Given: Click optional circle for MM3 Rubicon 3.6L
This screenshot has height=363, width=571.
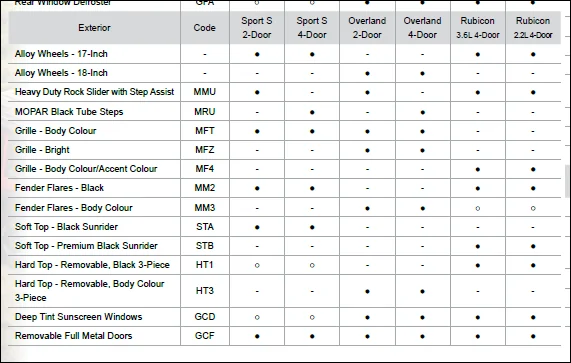Looking at the screenshot, I should (478, 209).
